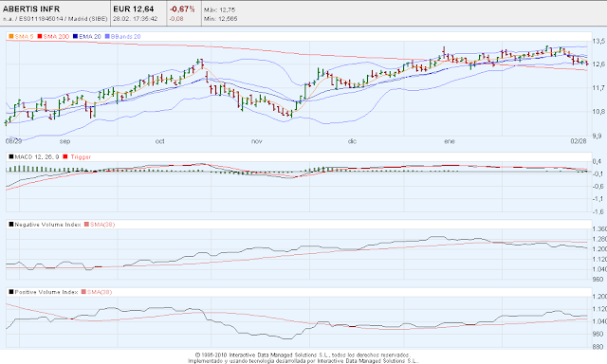607x364 pixels.
Task: Click the red Trigger legend swatch
Action: click(65, 156)
